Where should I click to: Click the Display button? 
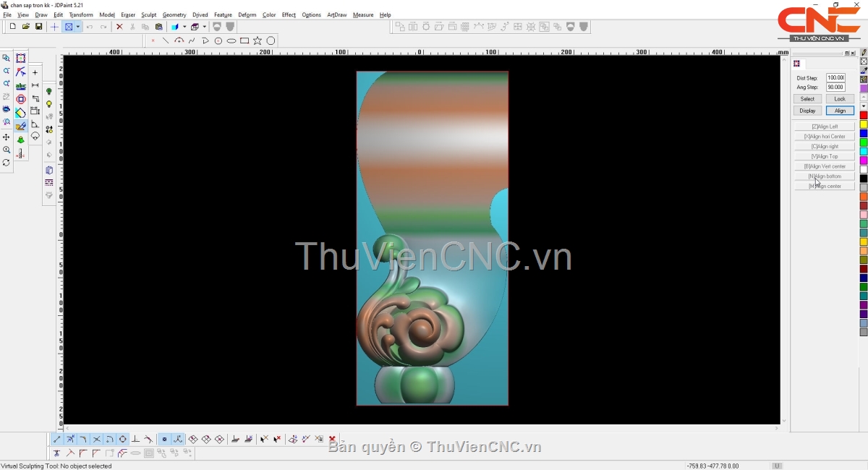coord(807,111)
